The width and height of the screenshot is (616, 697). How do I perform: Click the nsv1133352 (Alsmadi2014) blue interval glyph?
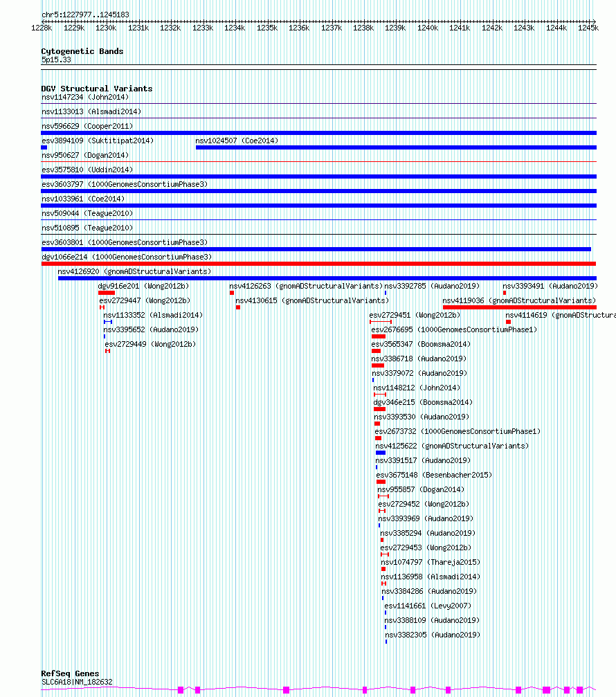pyautogui.click(x=108, y=322)
